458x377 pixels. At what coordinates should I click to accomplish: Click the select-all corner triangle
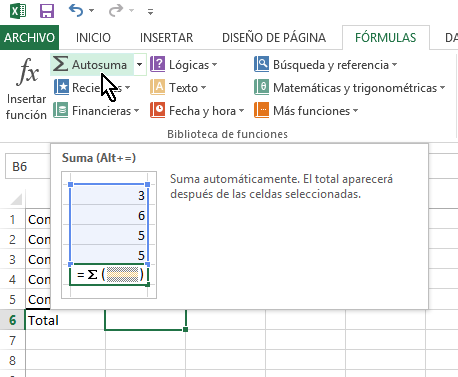coord(16,199)
